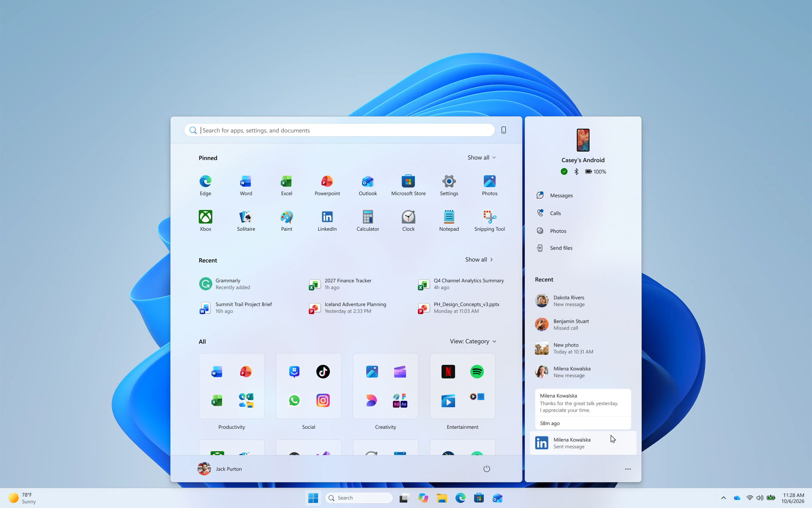Viewport: 812px width, 508px height.
Task: Open the Notepad app
Action: (449, 221)
